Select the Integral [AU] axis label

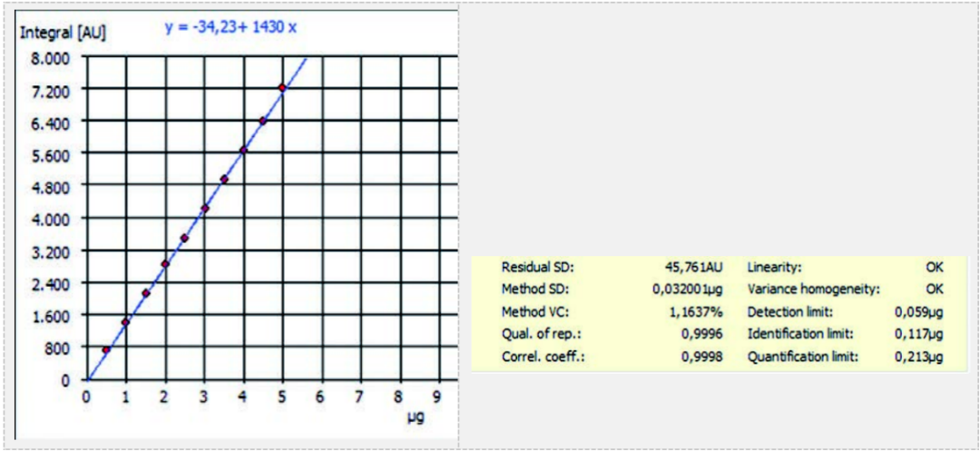[x=64, y=33]
